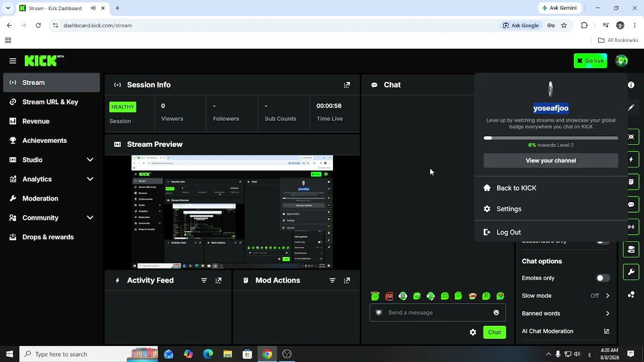
Task: Open Mod Actions filter options
Action: [332, 281]
